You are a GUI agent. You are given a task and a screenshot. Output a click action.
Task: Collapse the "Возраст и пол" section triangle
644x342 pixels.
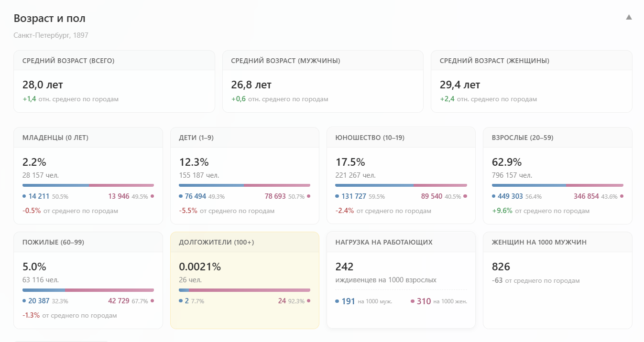tap(629, 17)
